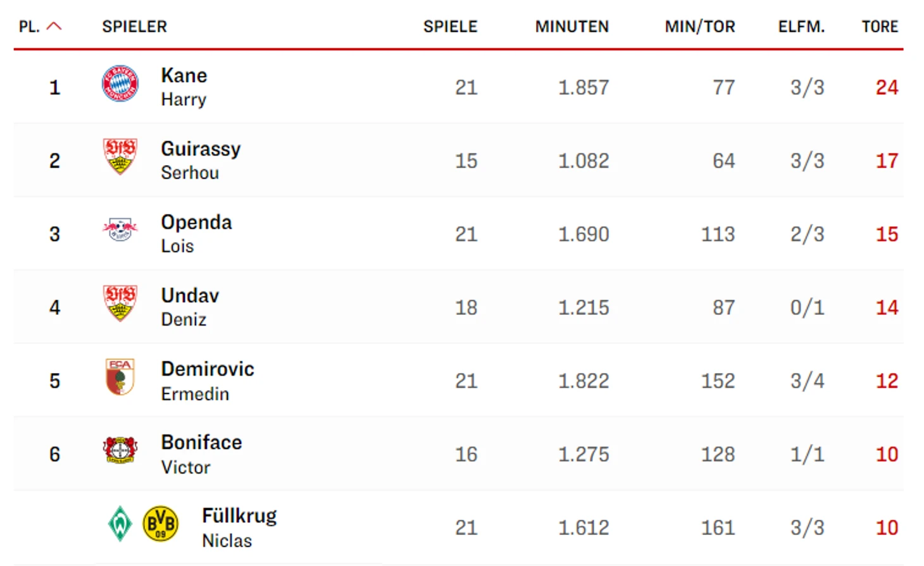Sort by the MIN/TOR column header

pos(700,27)
